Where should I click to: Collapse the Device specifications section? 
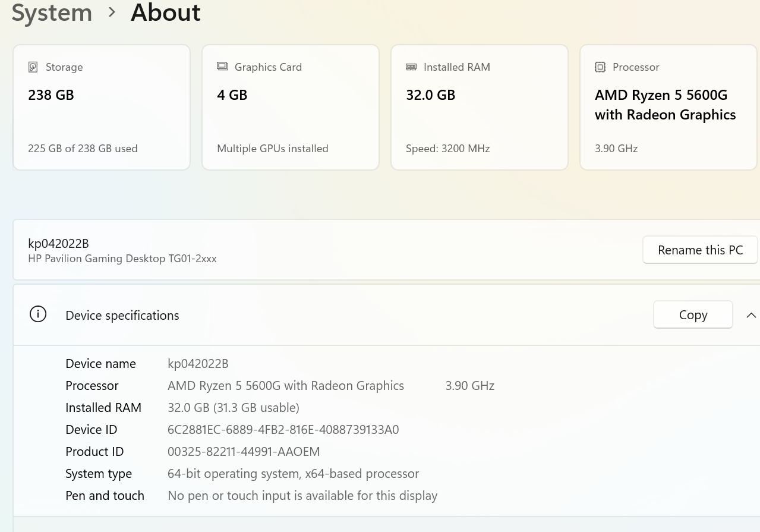(x=751, y=315)
